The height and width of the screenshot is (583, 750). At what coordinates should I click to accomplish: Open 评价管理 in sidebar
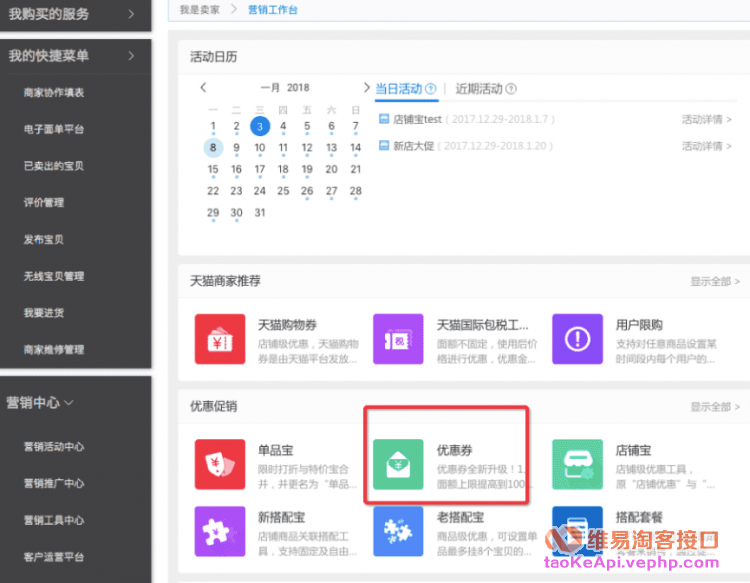pos(44,202)
